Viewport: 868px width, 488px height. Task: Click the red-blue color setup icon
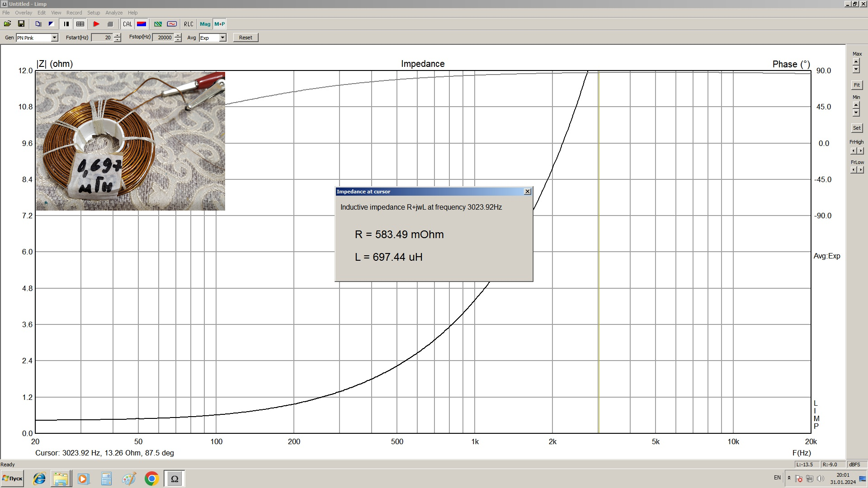point(142,24)
